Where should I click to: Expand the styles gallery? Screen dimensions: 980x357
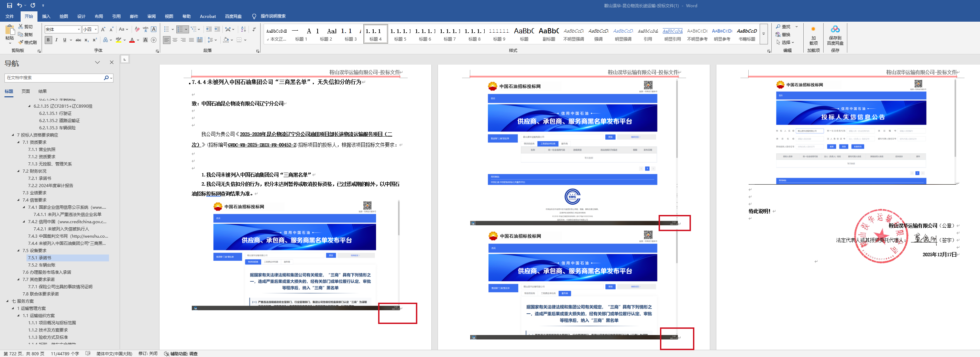click(x=763, y=34)
